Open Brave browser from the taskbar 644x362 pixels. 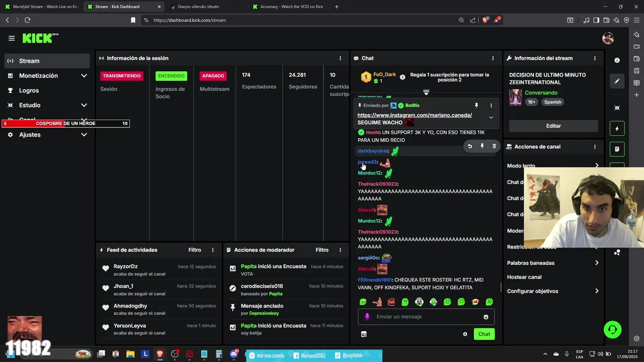160,354
